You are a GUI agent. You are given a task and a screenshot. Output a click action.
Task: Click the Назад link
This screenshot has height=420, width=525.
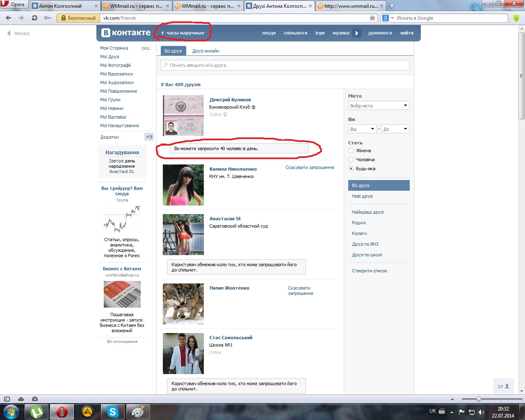click(x=18, y=33)
